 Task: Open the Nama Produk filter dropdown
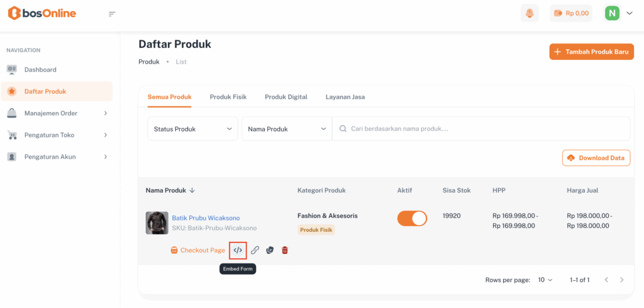287,128
